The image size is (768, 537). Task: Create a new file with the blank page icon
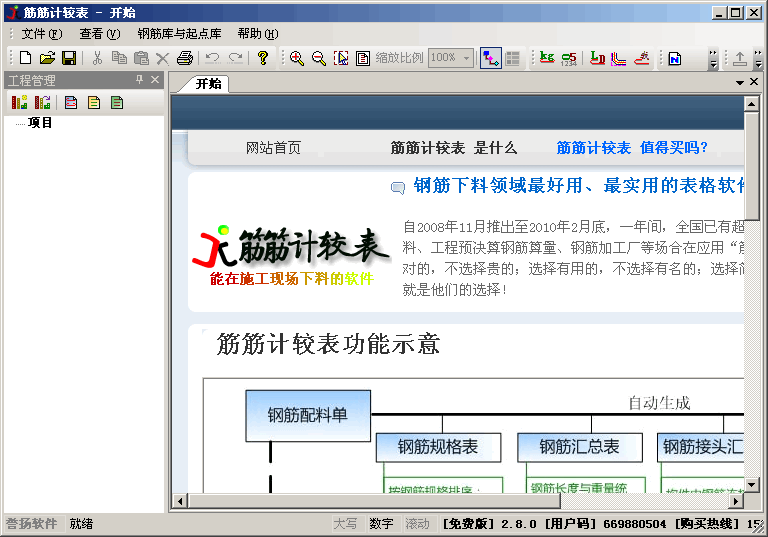tap(25, 58)
